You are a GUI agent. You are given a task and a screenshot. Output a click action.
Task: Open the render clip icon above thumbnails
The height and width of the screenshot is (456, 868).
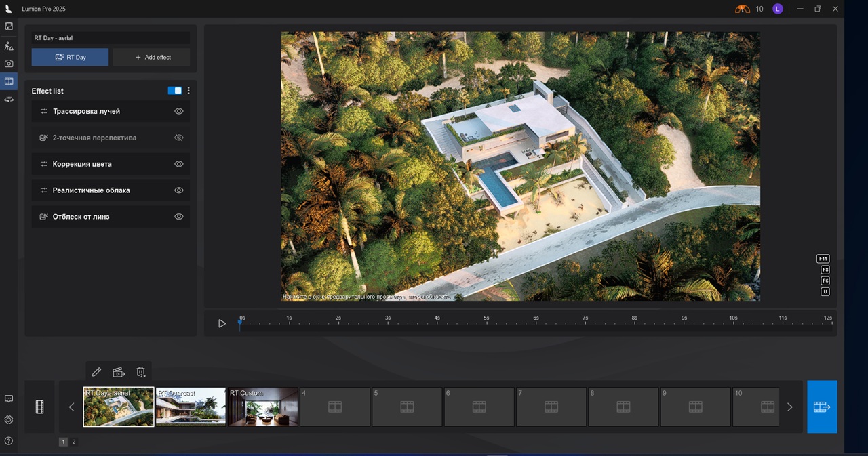click(119, 372)
